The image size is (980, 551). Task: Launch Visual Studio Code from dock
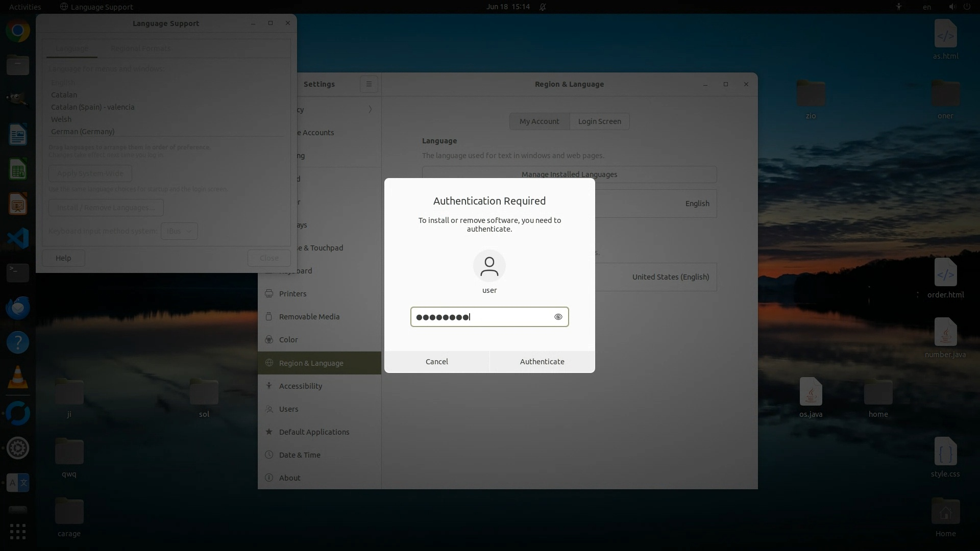click(18, 238)
